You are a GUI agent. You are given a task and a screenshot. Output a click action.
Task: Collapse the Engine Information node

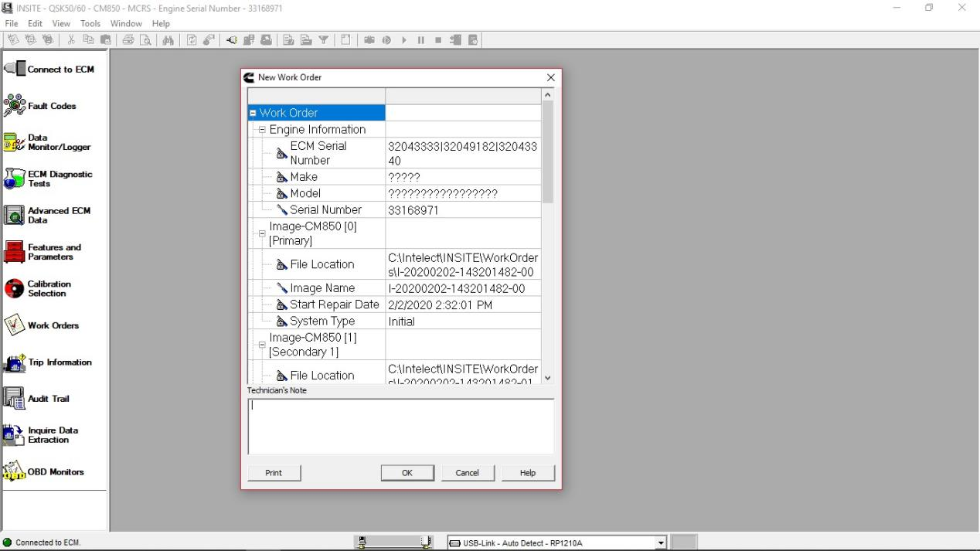click(263, 130)
